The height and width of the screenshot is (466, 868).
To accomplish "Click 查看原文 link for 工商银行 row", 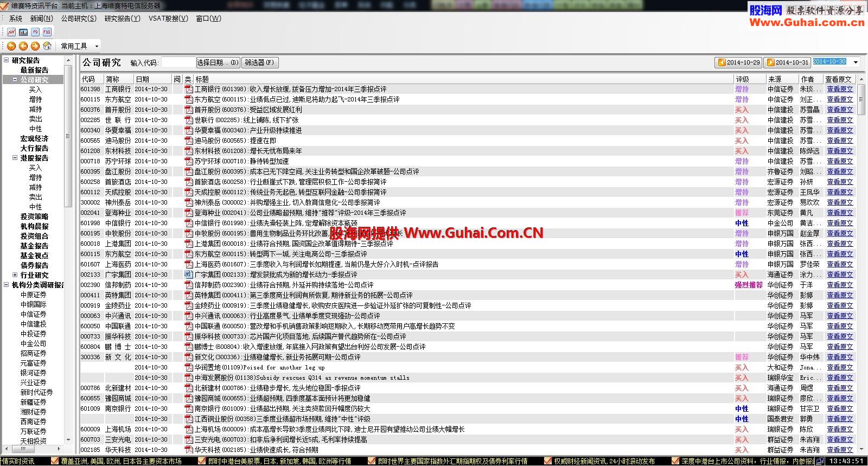I will [x=840, y=89].
